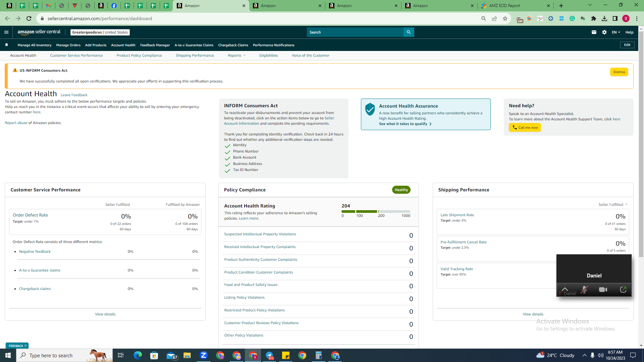Go back using the browser back arrow
The width and height of the screenshot is (644, 362).
[x=7, y=18]
